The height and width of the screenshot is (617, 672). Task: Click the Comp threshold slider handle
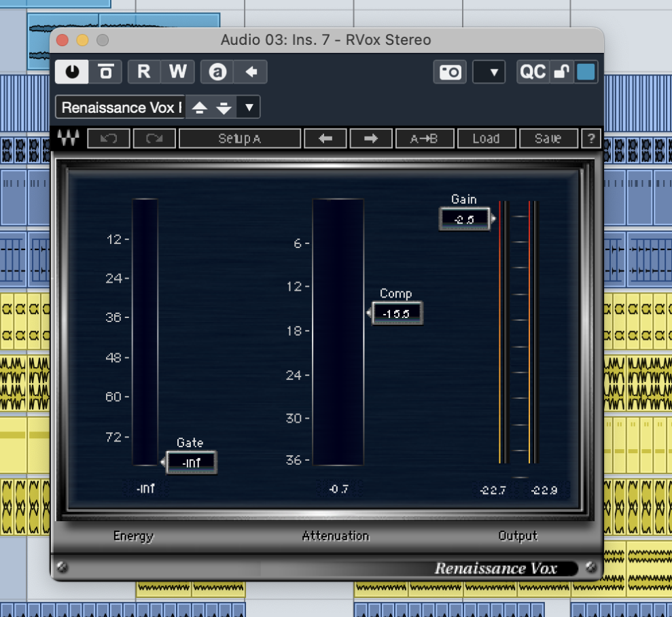tap(397, 314)
